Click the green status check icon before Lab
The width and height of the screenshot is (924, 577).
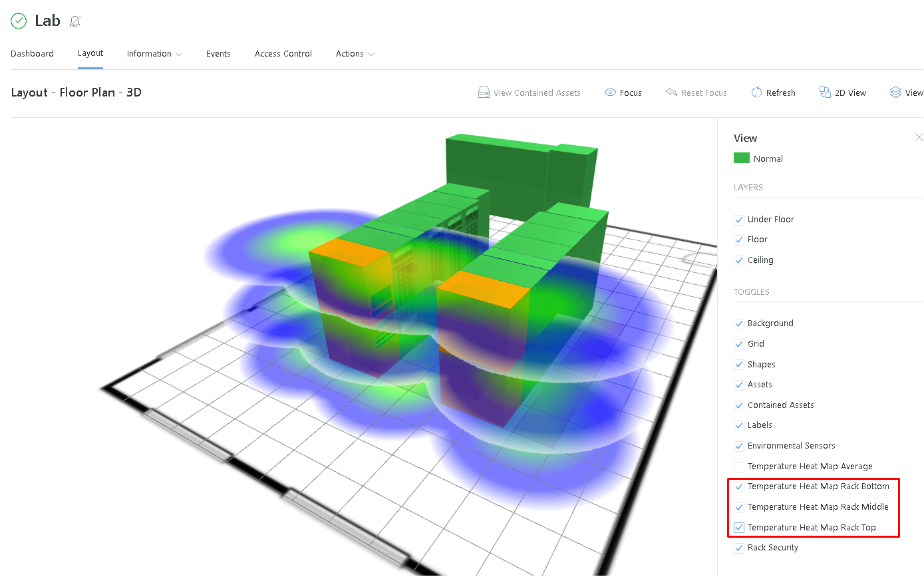pos(19,21)
